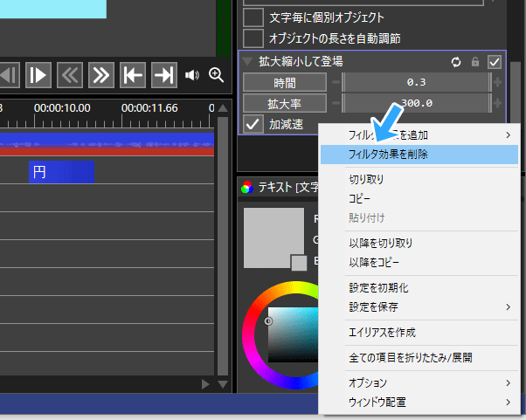Click the timeline vertical scrollbar track
526x420 pixels.
(223, 246)
